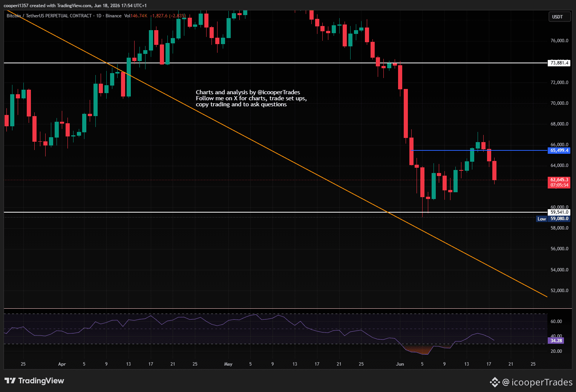Click the Low tag beside 59,080.0

click(x=542, y=219)
